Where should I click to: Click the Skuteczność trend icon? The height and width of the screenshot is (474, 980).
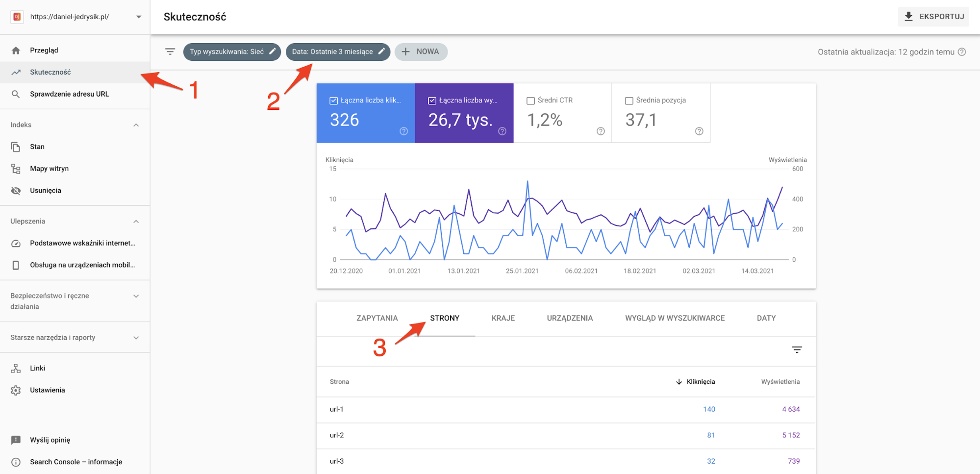point(16,72)
